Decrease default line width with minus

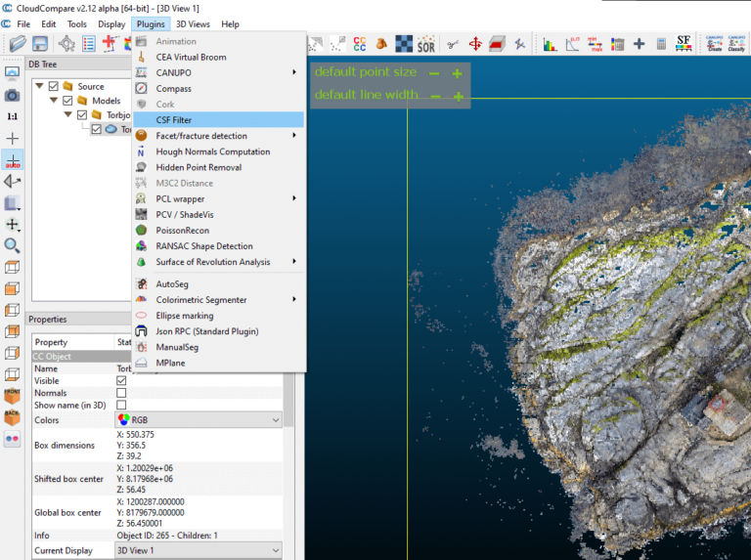tap(435, 97)
